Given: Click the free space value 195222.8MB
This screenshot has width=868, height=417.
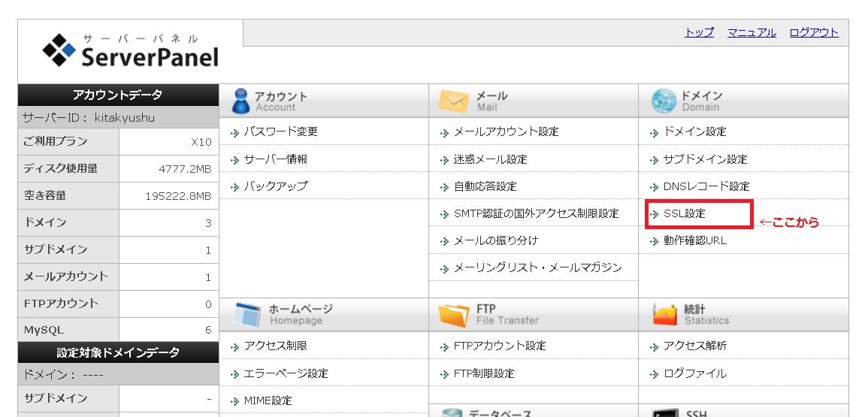Looking at the screenshot, I should tap(178, 197).
